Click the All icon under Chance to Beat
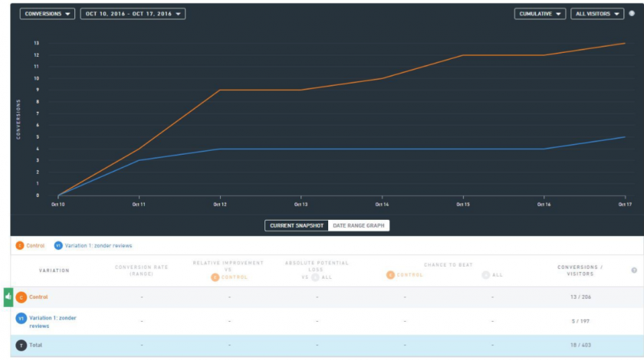This screenshot has height=360, width=644. pyautogui.click(x=486, y=275)
